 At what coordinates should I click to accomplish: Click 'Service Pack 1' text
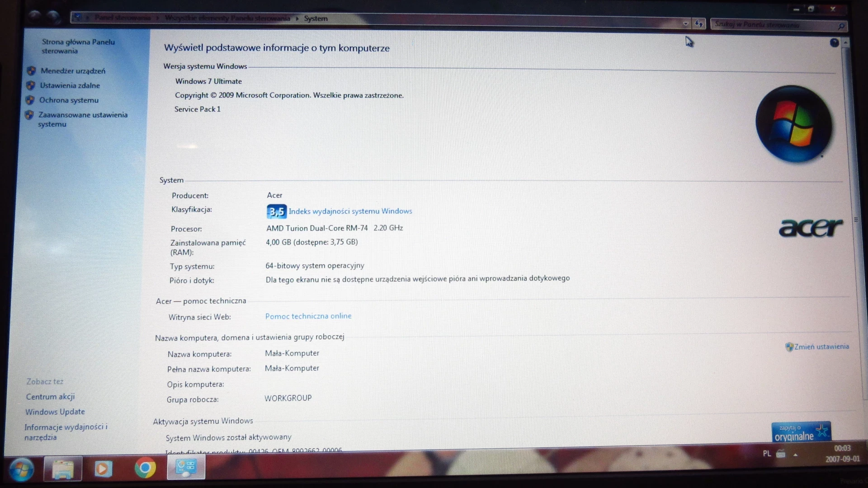pos(198,109)
